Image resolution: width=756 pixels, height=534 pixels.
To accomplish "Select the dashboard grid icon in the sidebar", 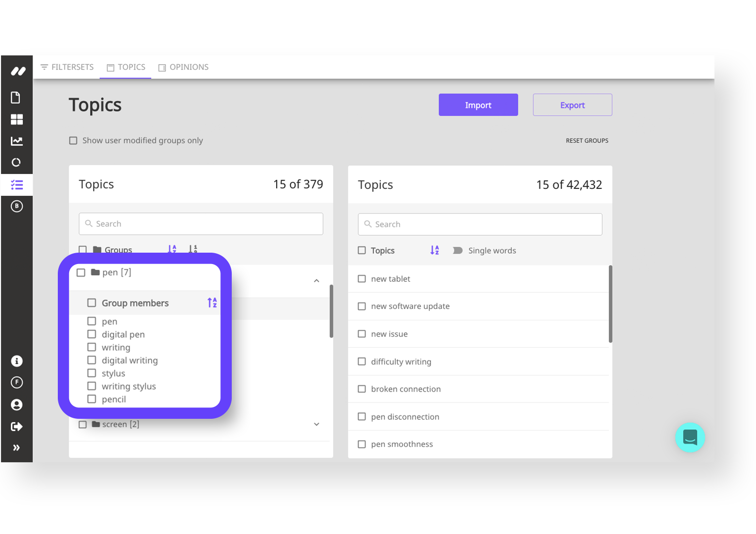I will [16, 119].
